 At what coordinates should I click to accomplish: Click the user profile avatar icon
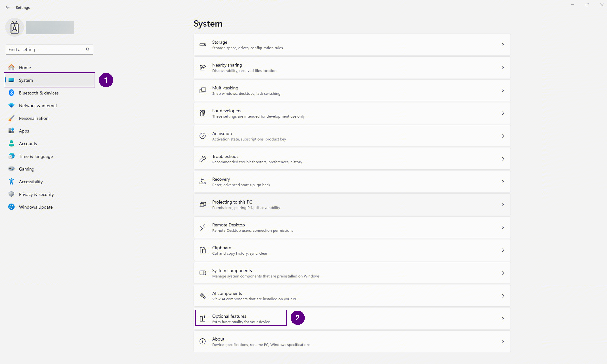(14, 27)
